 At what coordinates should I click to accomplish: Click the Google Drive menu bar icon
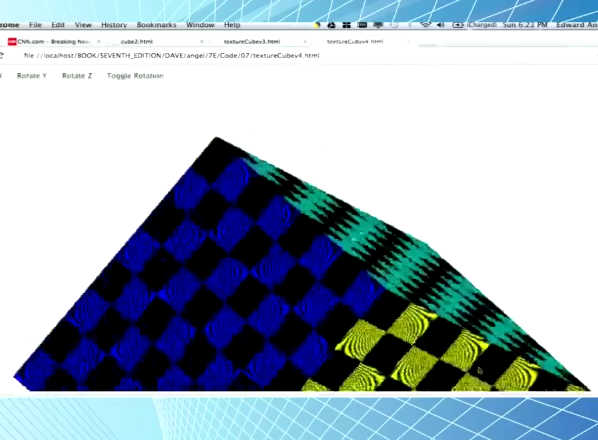(331, 25)
